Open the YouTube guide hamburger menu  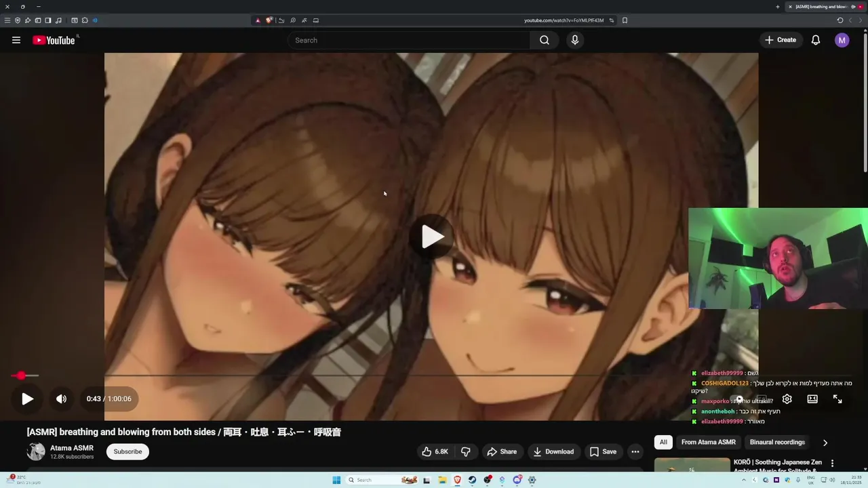[16, 40]
